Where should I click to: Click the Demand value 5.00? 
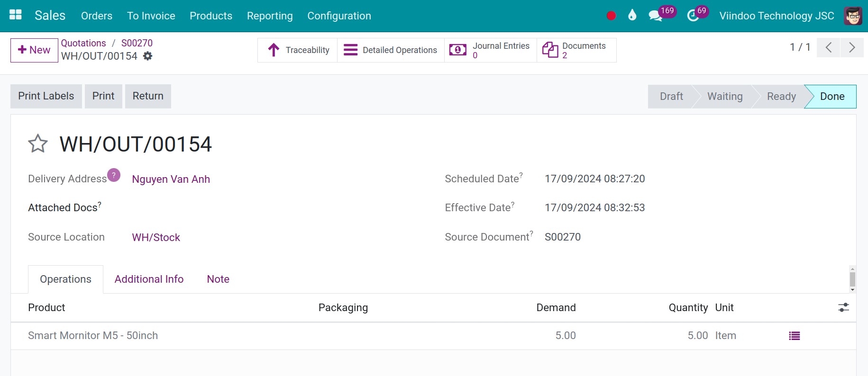pos(566,336)
